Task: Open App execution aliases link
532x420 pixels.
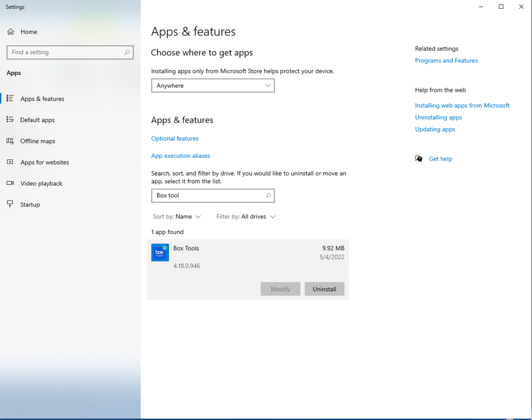Action: (x=180, y=156)
